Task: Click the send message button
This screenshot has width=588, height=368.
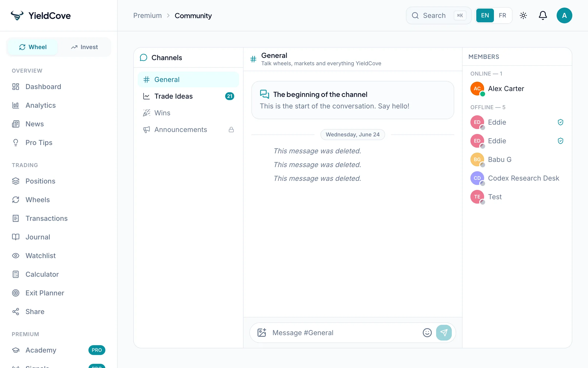Action: point(444,333)
